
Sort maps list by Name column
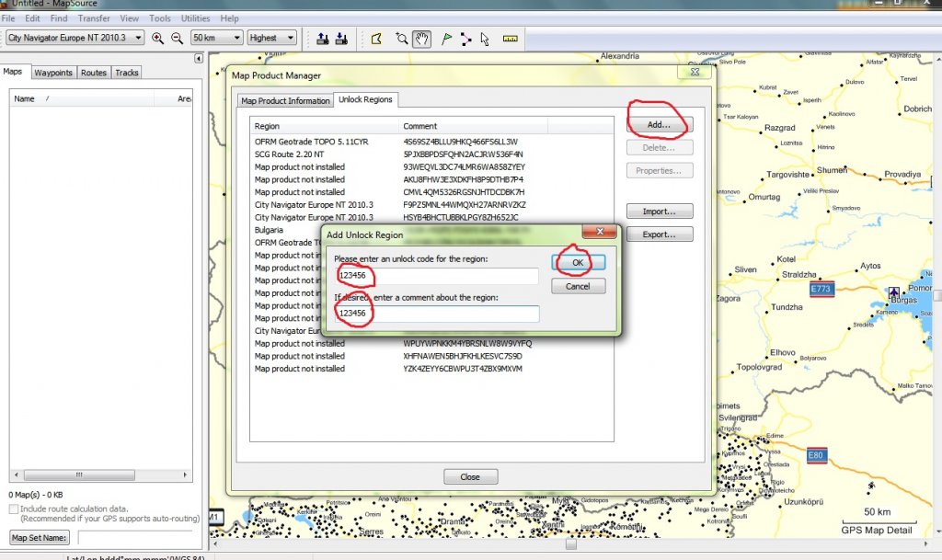coord(81,98)
